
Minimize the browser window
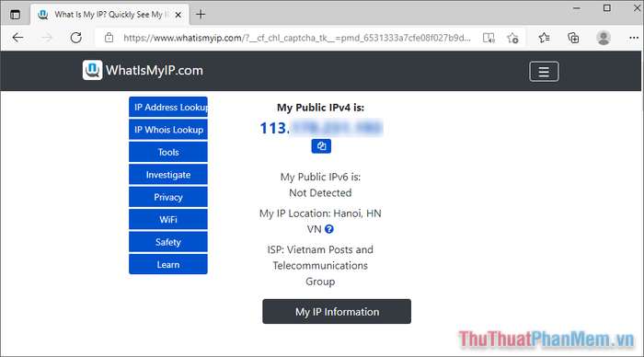[577, 8]
